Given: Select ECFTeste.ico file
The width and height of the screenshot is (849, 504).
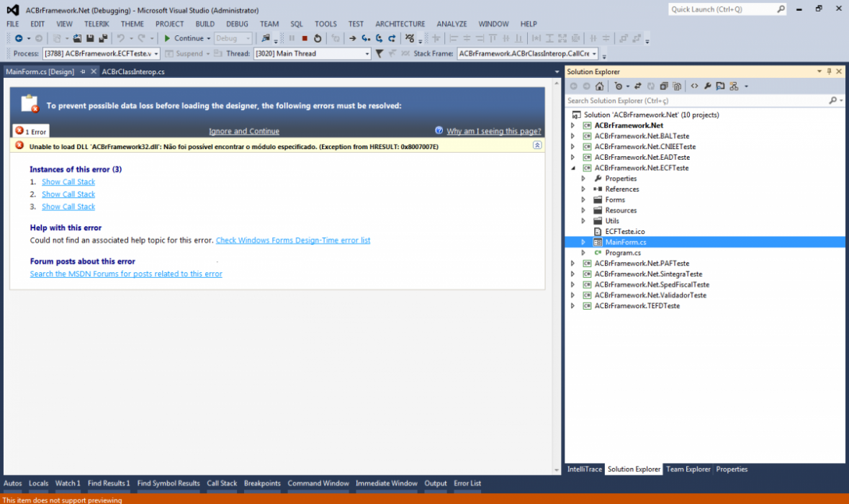Looking at the screenshot, I should pyautogui.click(x=624, y=232).
